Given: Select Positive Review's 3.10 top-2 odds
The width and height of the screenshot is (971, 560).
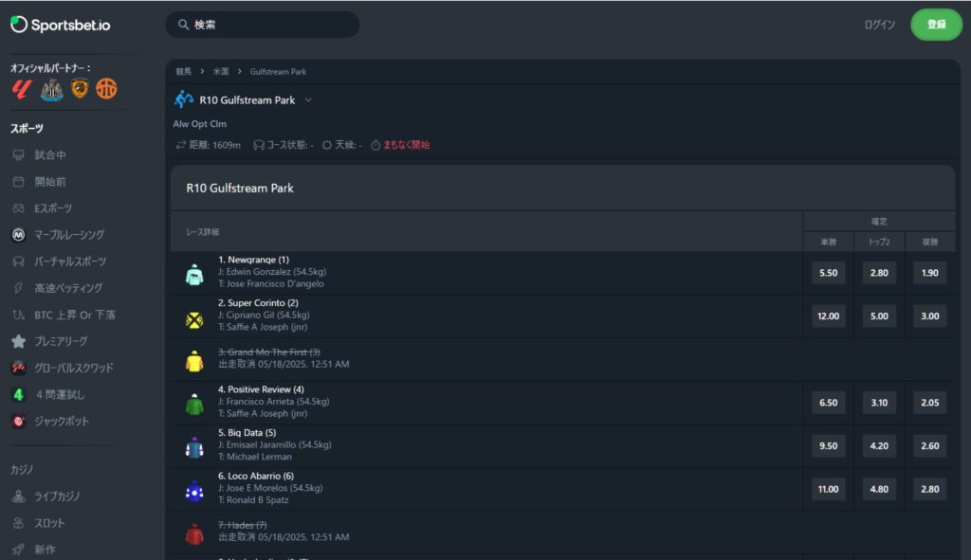Looking at the screenshot, I should 879,403.
